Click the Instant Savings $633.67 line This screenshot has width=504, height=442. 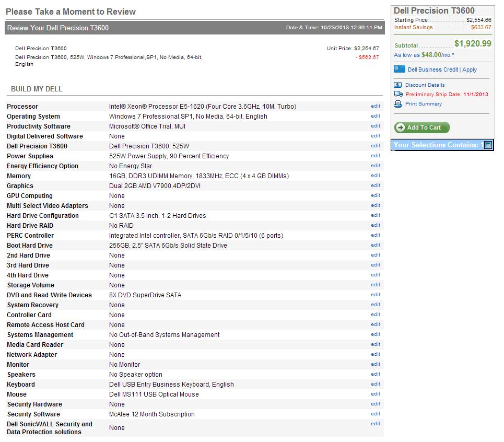pos(442,27)
